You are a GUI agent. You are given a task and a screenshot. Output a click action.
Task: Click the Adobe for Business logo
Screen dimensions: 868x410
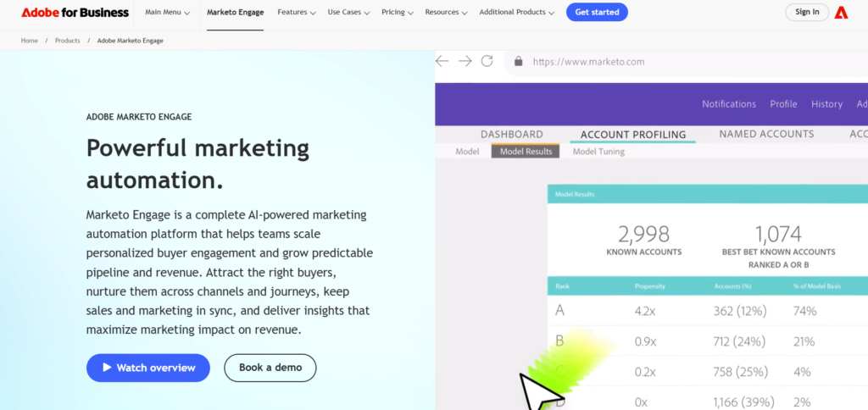75,13
